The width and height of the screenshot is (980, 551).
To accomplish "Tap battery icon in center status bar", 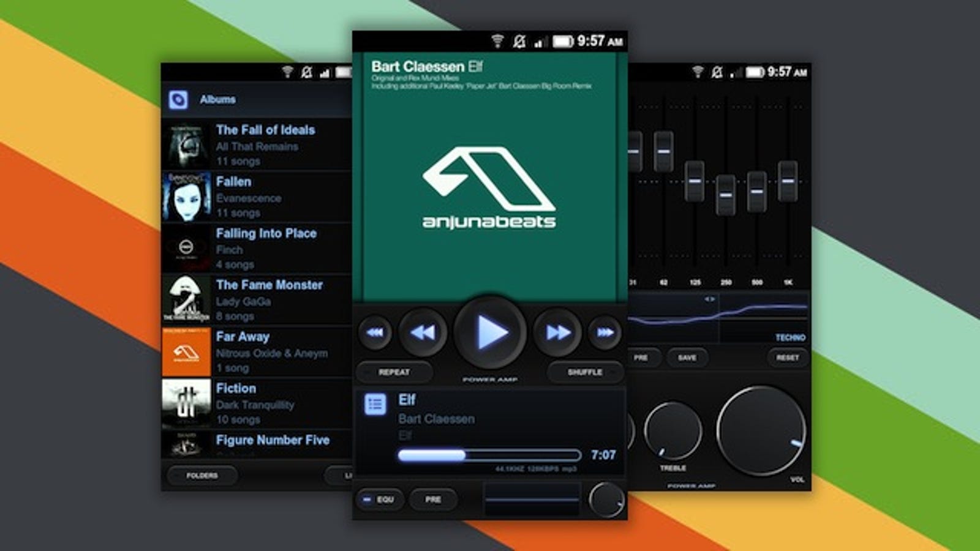I will click(x=563, y=41).
